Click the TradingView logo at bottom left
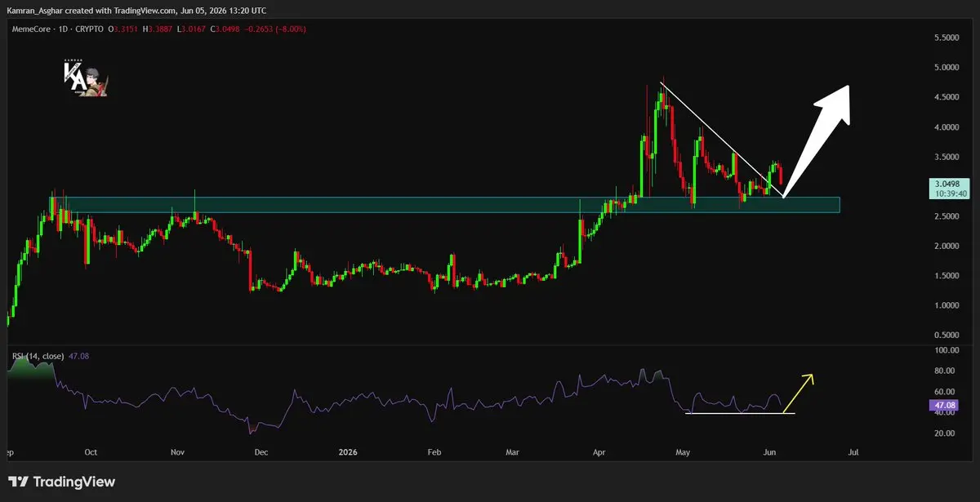The height and width of the screenshot is (502, 980). pyautogui.click(x=62, y=482)
